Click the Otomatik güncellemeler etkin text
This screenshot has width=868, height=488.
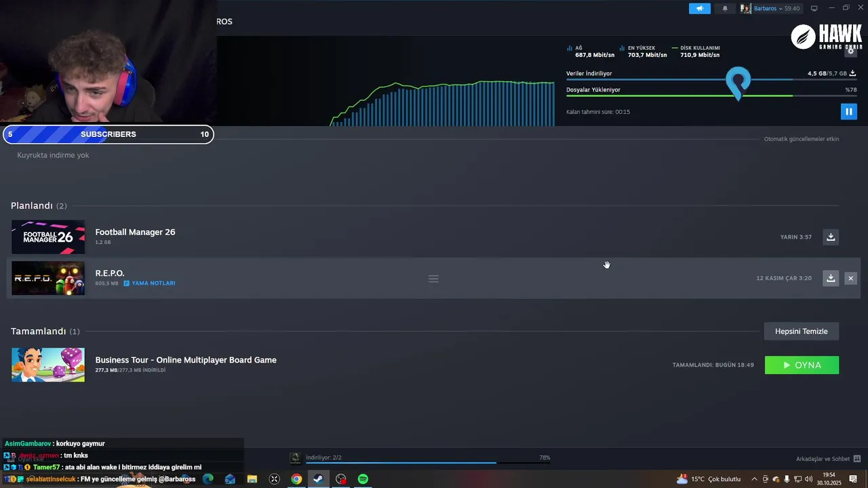(802, 139)
